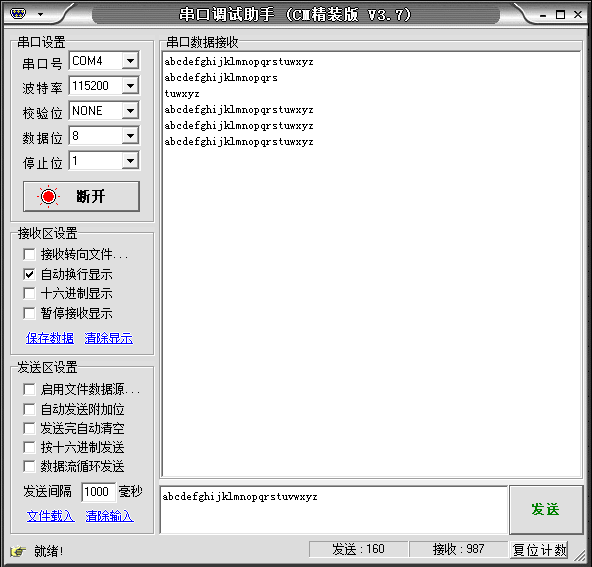Open the title bar dropdown arrow menu
The width and height of the screenshot is (592, 567).
[40, 15]
